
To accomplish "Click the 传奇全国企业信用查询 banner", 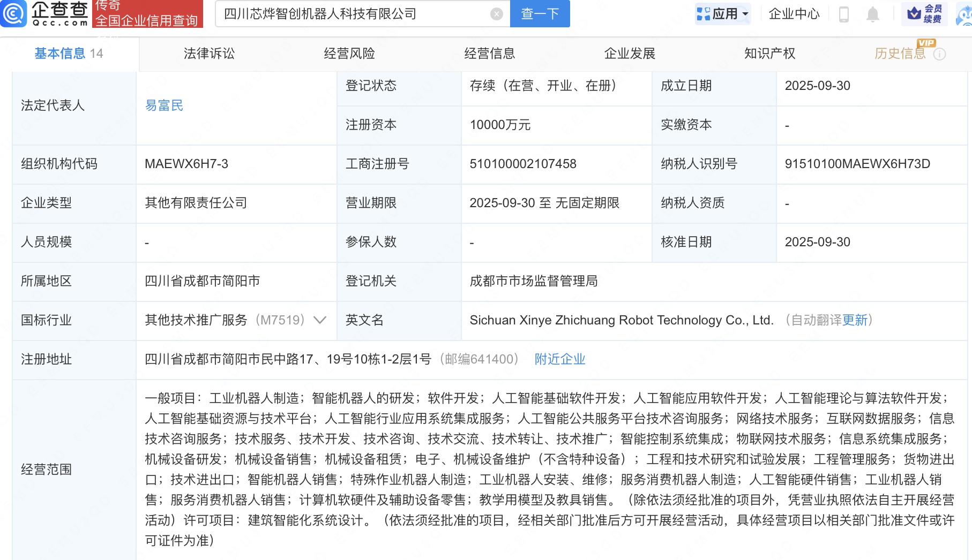I will (x=148, y=14).
